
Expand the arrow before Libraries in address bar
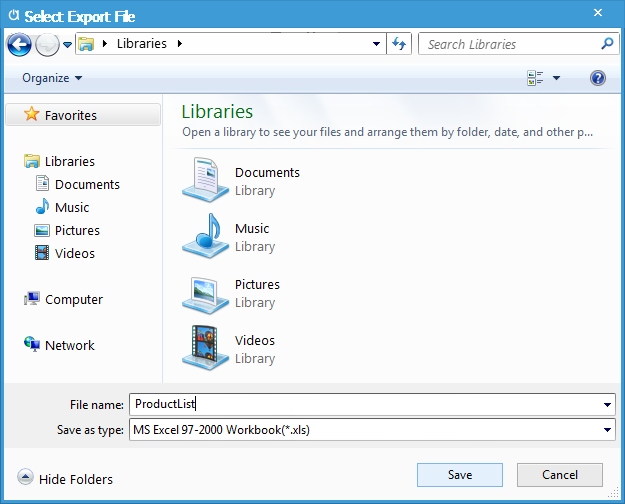click(x=105, y=43)
